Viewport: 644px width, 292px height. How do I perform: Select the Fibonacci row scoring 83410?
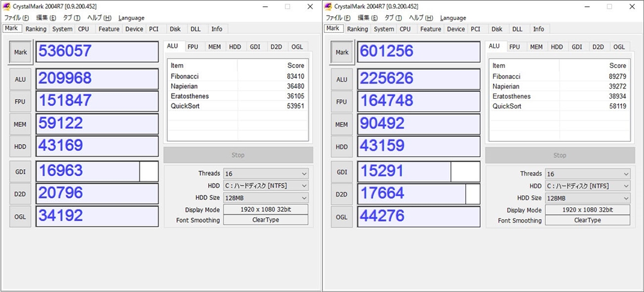pos(238,76)
